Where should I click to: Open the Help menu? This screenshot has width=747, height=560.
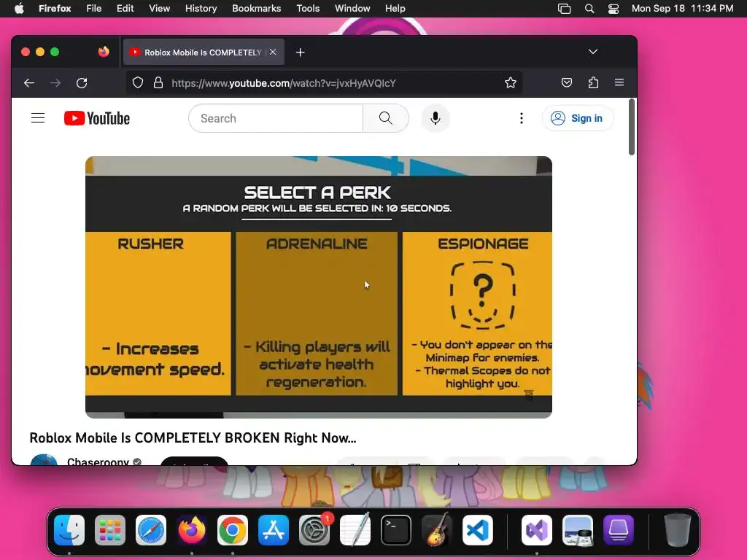[395, 9]
